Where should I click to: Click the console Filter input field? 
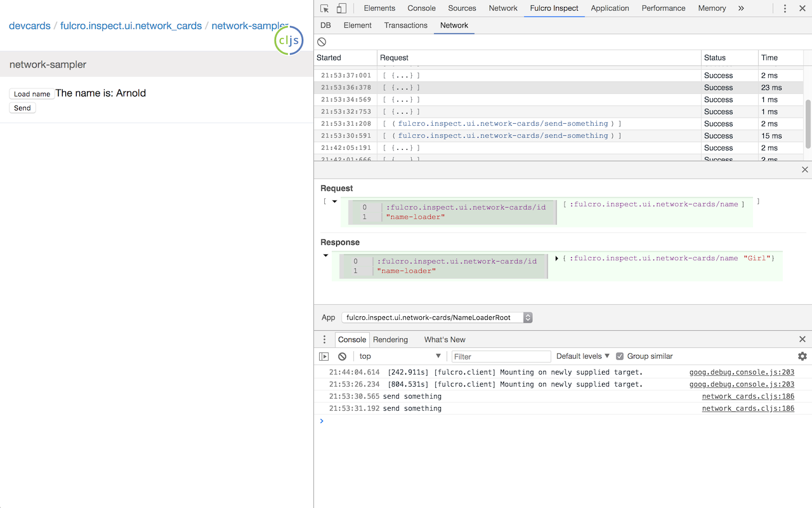(501, 356)
